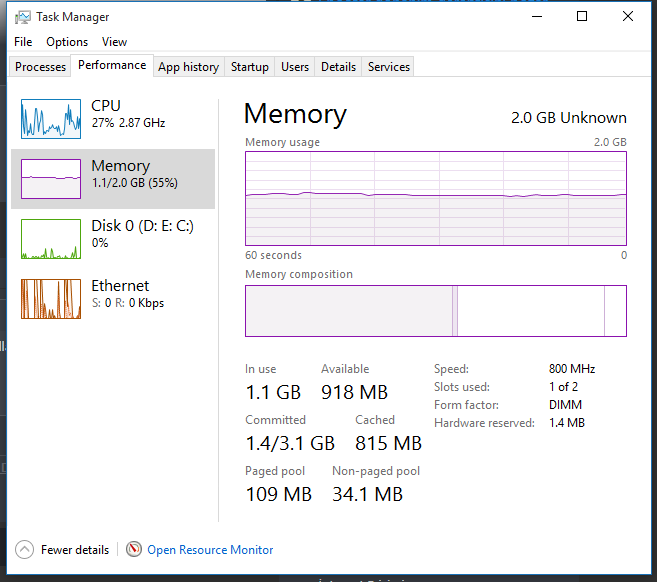The width and height of the screenshot is (657, 582).
Task: Select the CPU usage graph thumbnail
Action: [51, 119]
